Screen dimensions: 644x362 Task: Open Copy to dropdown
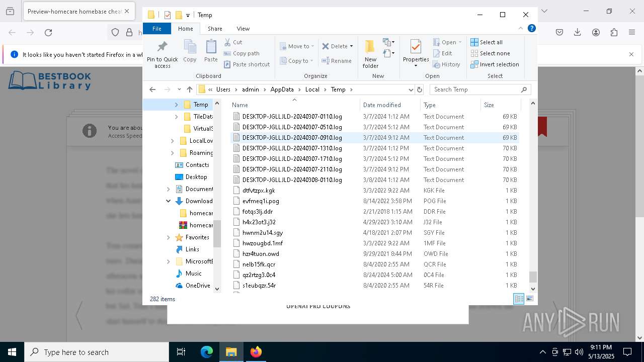297,61
